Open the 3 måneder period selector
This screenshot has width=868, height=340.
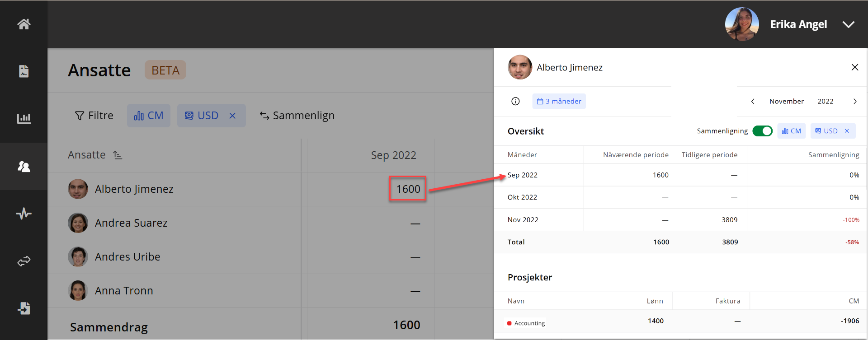(x=559, y=101)
